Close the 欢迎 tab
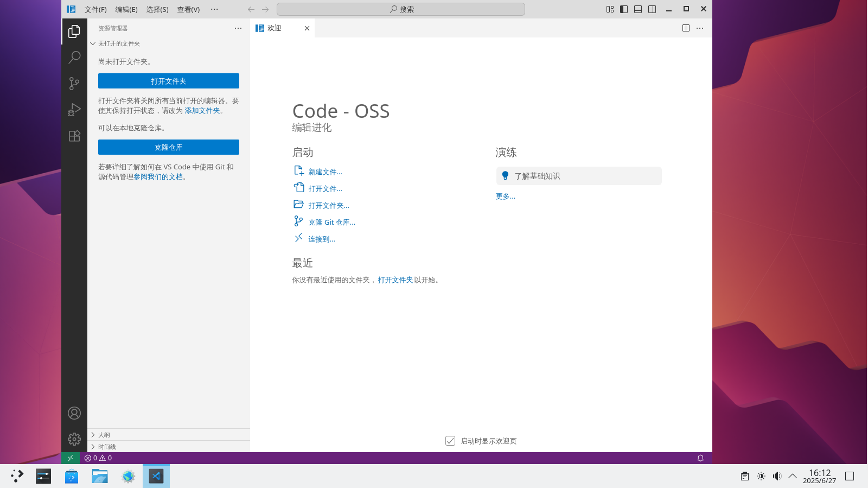This screenshot has width=868, height=488. 307,28
